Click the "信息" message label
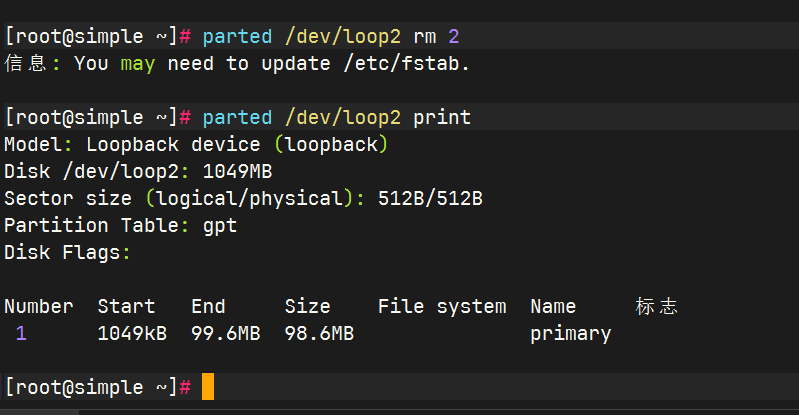799x415 pixels. [25, 63]
